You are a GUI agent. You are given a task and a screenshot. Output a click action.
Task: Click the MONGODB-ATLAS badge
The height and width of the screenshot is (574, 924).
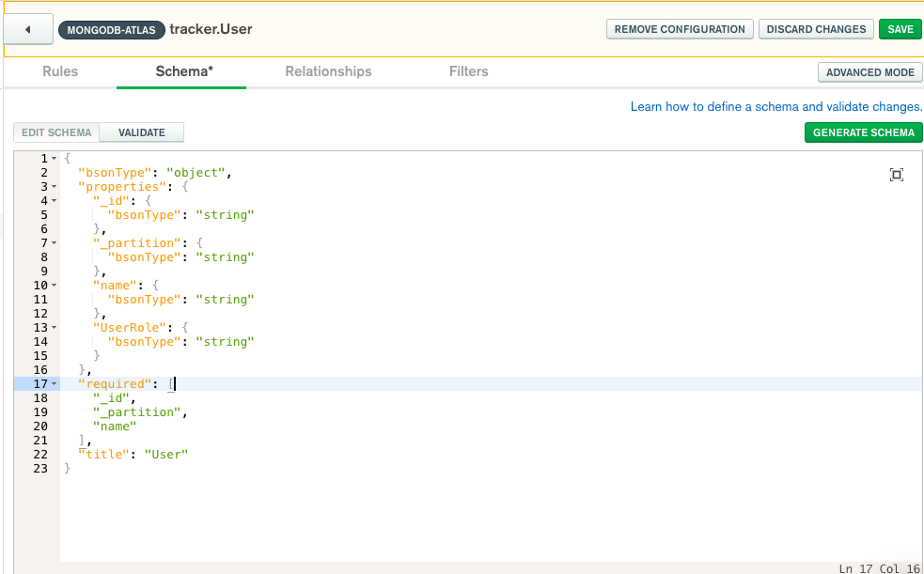[111, 30]
